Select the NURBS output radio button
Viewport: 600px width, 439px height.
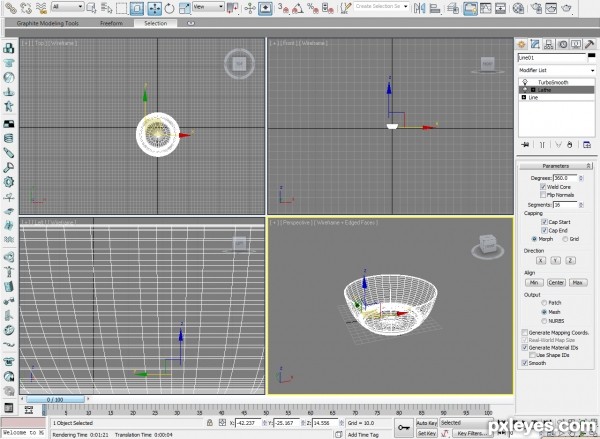coord(544,321)
